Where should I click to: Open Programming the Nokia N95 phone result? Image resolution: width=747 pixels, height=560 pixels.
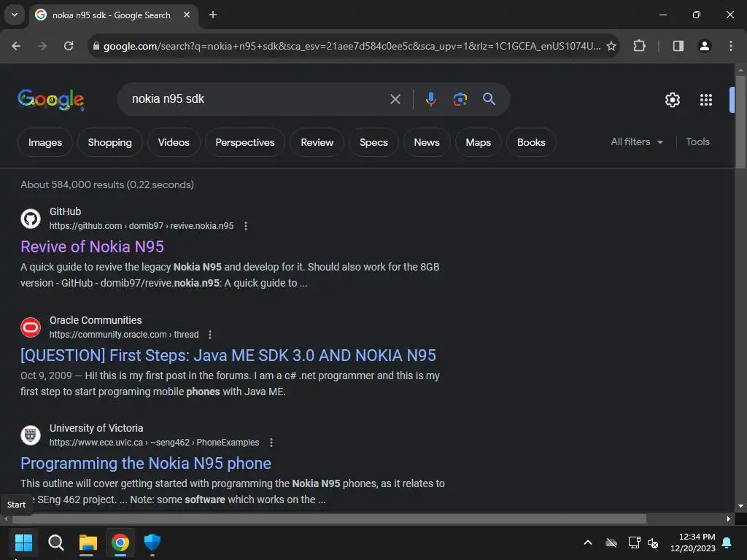(x=145, y=463)
